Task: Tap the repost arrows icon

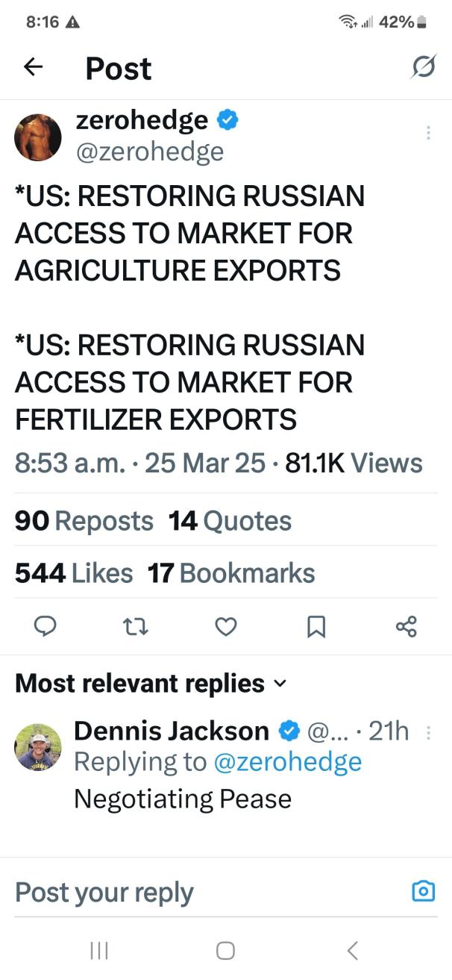Action: click(136, 627)
